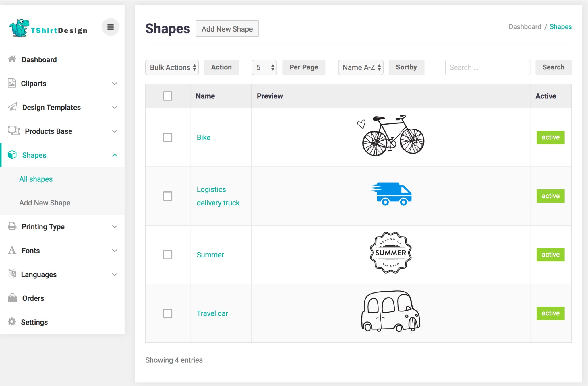Click the hamburger menu toggle icon
The width and height of the screenshot is (588, 386).
coord(110,27)
